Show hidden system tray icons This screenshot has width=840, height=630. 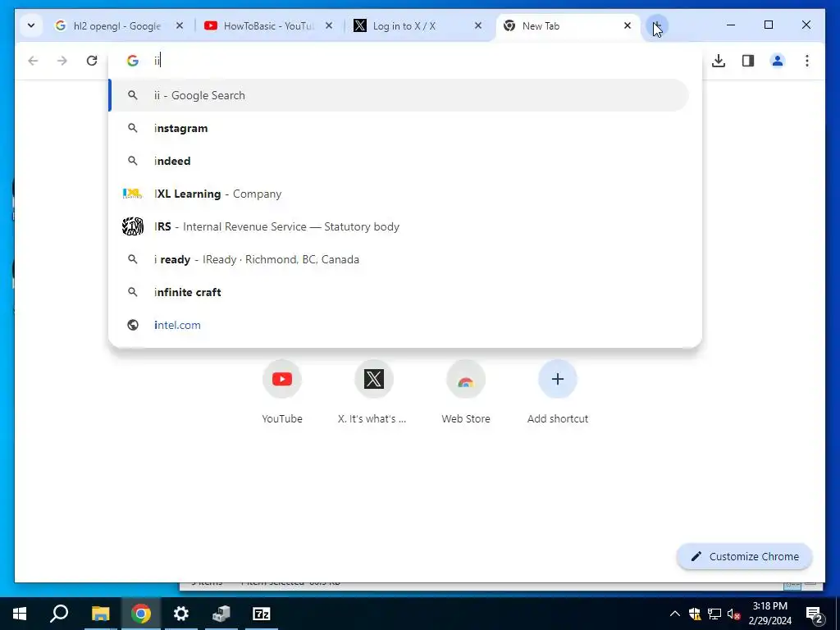(674, 614)
